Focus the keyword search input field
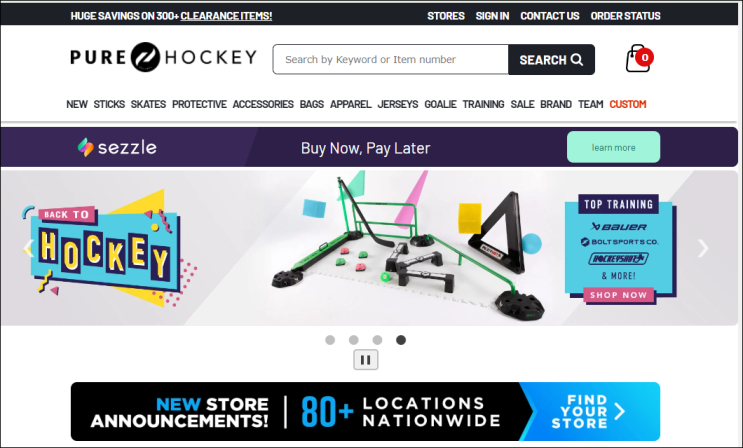Viewport: 743px width, 448px height. (390, 60)
